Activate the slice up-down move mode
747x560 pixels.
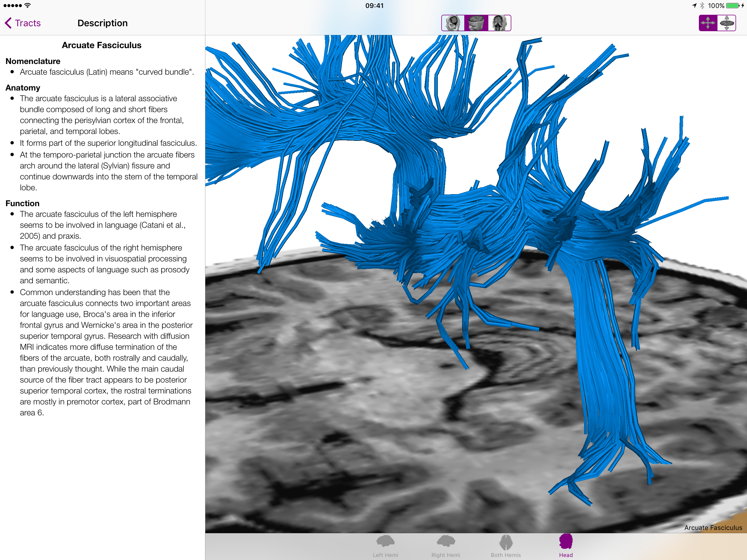[x=726, y=23]
